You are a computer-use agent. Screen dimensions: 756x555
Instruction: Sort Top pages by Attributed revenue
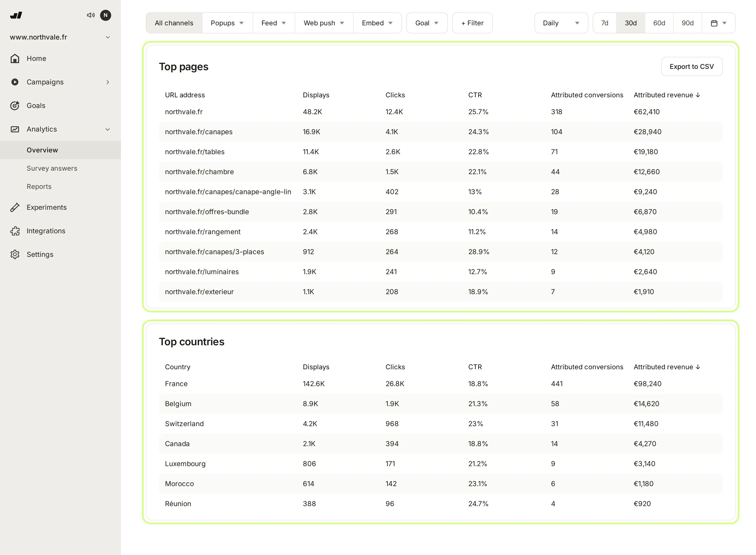pos(667,95)
